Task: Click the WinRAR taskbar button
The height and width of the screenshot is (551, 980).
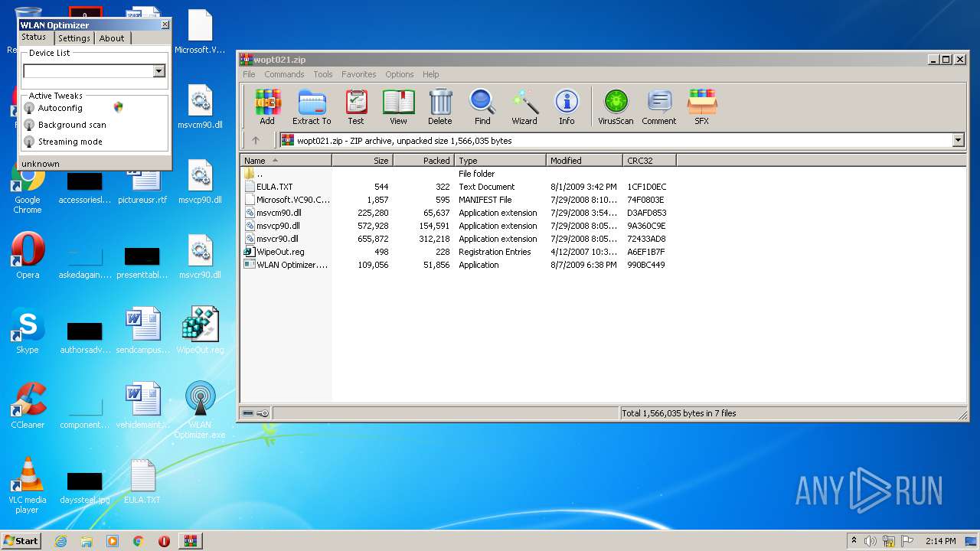Action: point(191,541)
